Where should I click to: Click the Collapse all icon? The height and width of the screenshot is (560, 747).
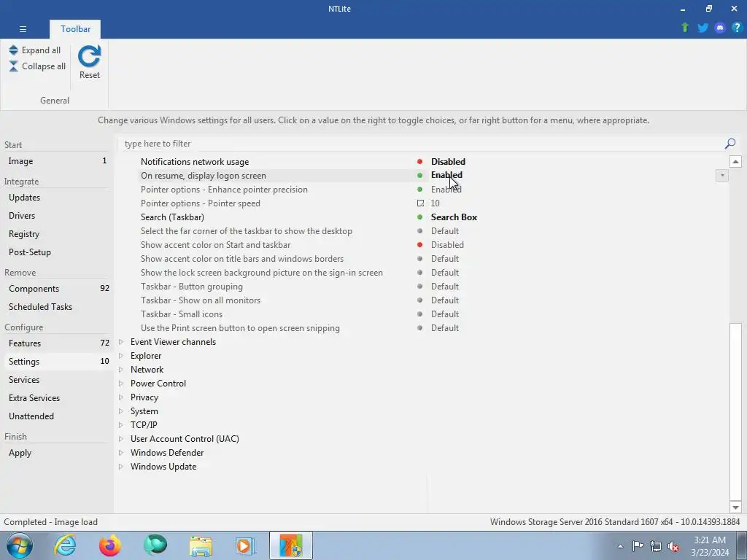13,66
